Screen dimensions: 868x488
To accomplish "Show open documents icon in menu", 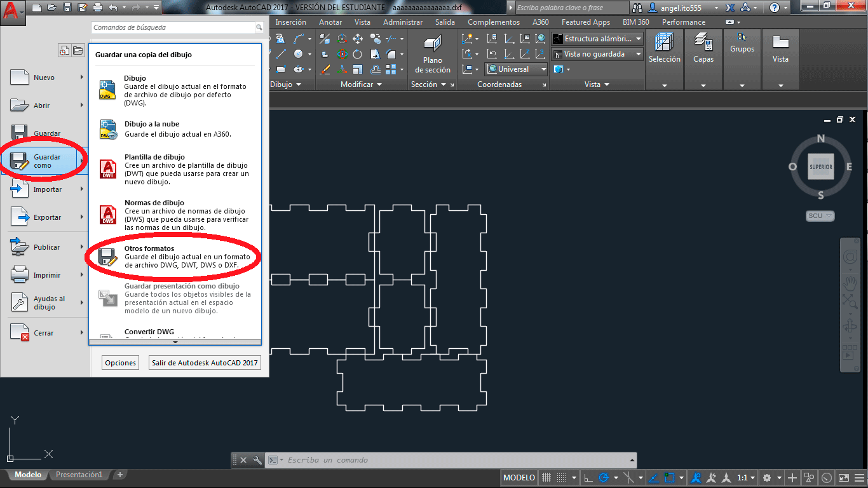I will (x=78, y=51).
